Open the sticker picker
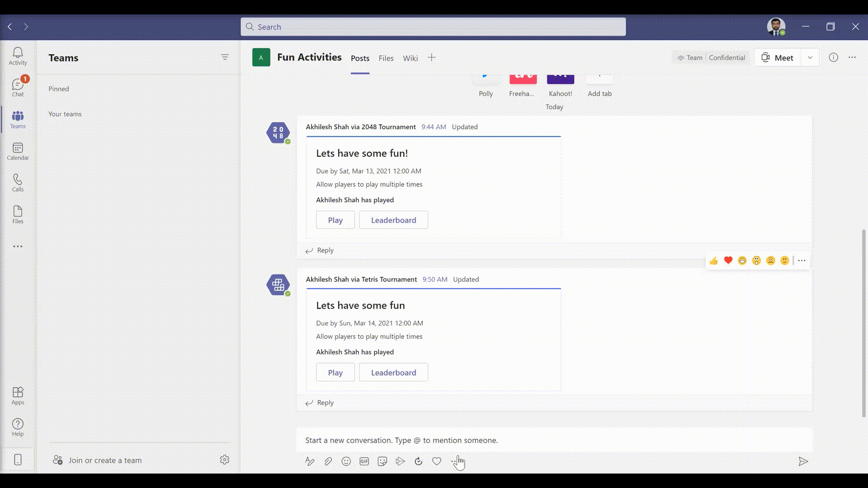The image size is (868, 488). 382,461
